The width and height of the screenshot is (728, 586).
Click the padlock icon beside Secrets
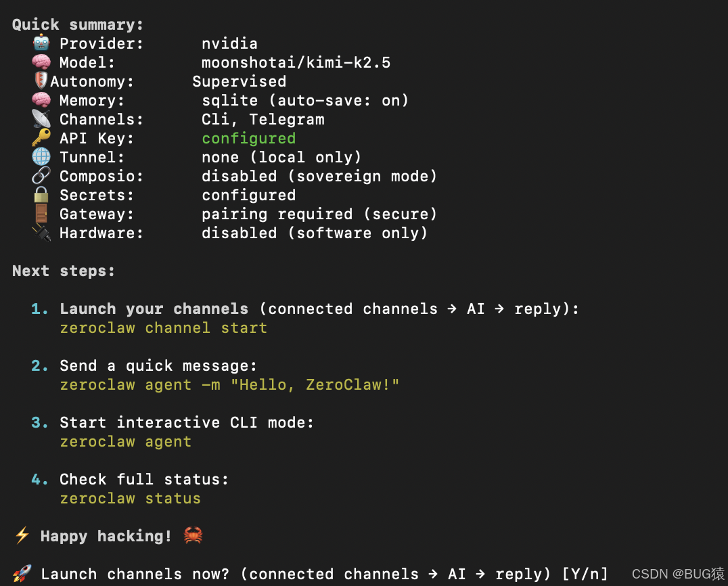pyautogui.click(x=41, y=195)
